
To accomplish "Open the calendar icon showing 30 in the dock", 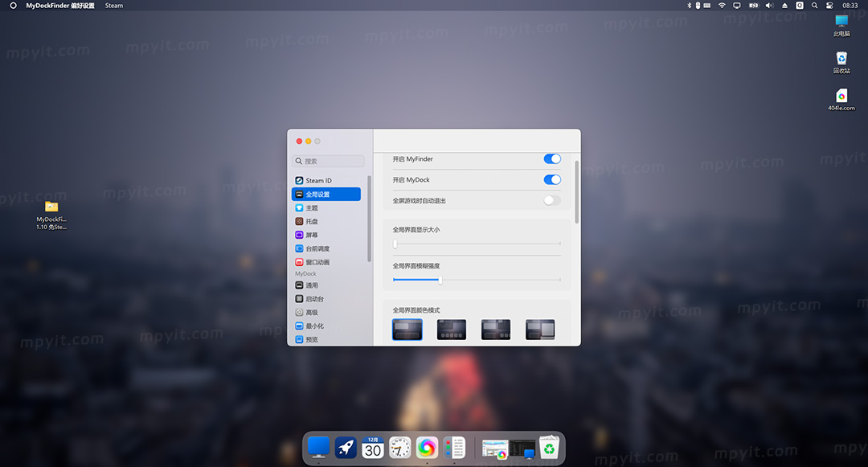I will click(x=373, y=448).
